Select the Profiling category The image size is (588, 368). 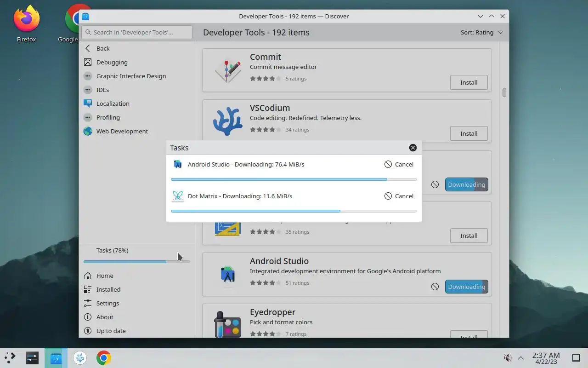pos(137,117)
